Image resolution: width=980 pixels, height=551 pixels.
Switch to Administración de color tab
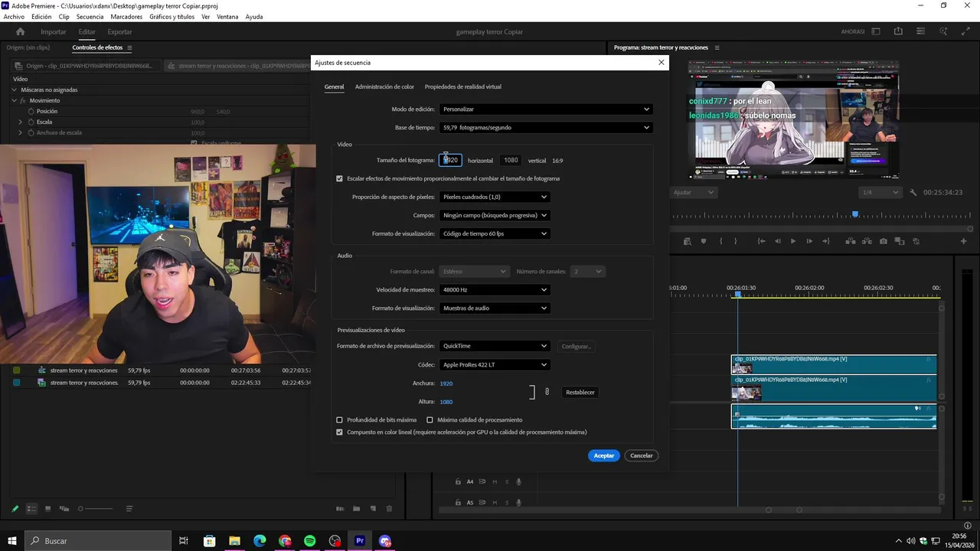coord(384,86)
